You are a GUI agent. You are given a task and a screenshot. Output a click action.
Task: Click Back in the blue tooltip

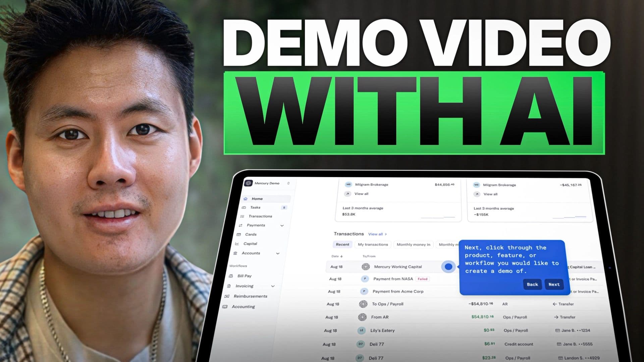532,285
